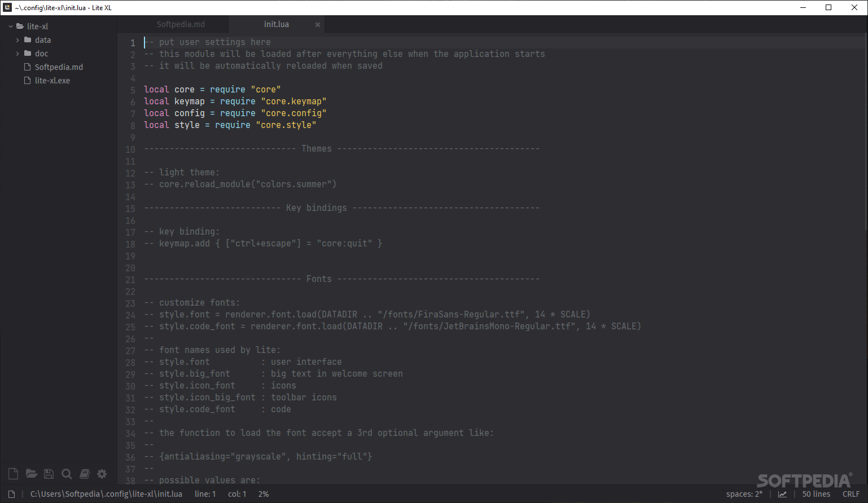The image size is (868, 503).
Task: Click the "core.style" string in line 8
Action: [x=286, y=125]
